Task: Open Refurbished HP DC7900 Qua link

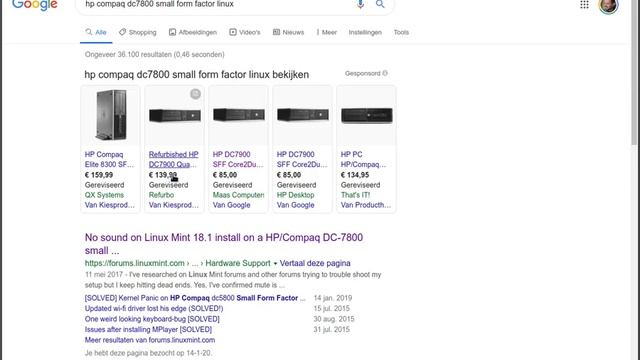Action: 173,160
